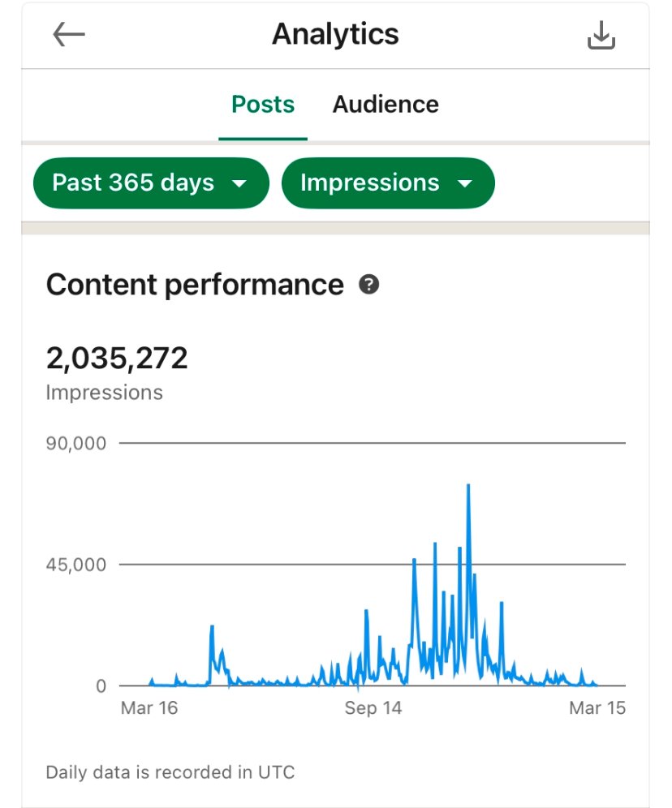Expand the Past 365 days filter
This screenshot has height=808, width=672.
(x=150, y=183)
